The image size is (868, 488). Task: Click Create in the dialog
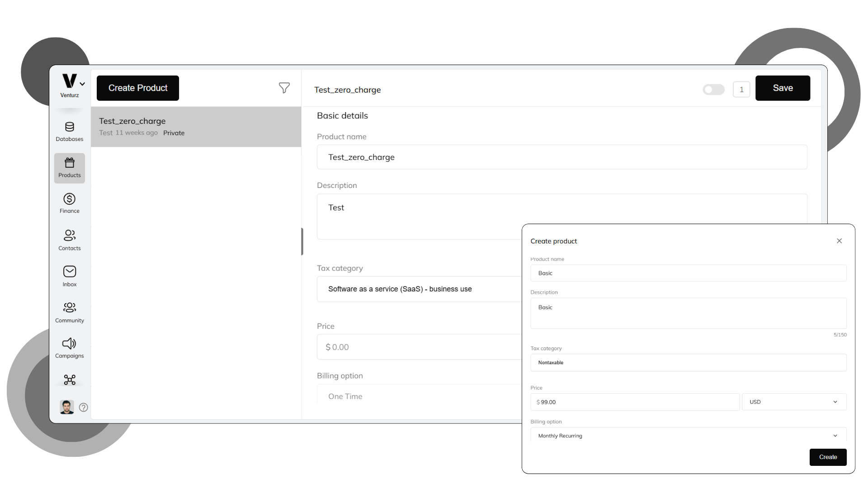[x=827, y=457]
